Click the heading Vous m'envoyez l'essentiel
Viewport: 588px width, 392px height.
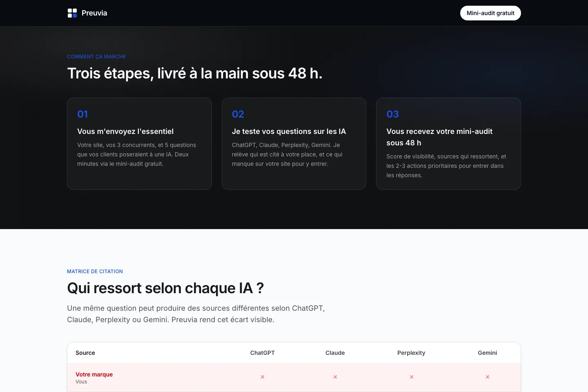click(125, 131)
